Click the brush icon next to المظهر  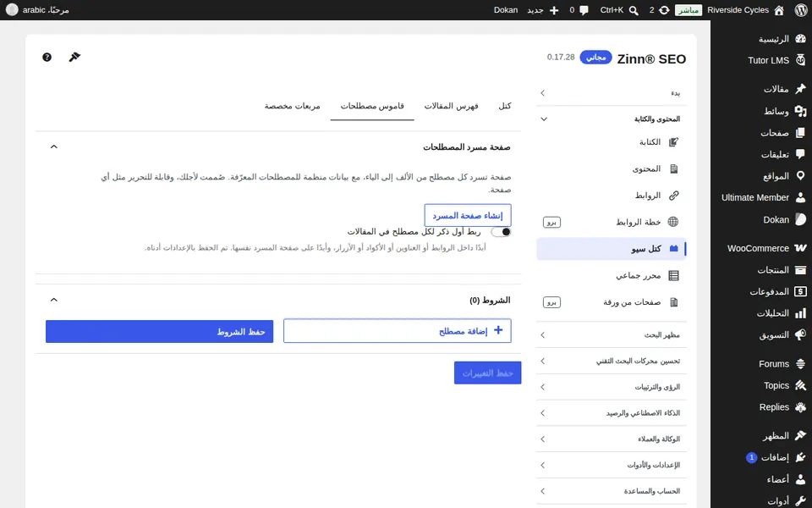point(801,435)
